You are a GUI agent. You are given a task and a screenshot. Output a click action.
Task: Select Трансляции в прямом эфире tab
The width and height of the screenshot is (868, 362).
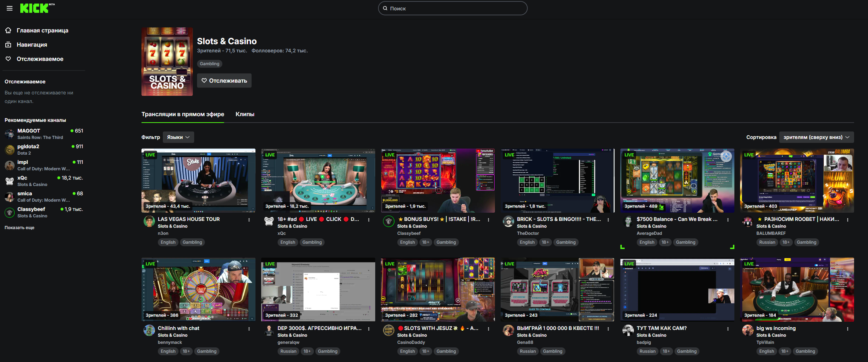pyautogui.click(x=183, y=114)
